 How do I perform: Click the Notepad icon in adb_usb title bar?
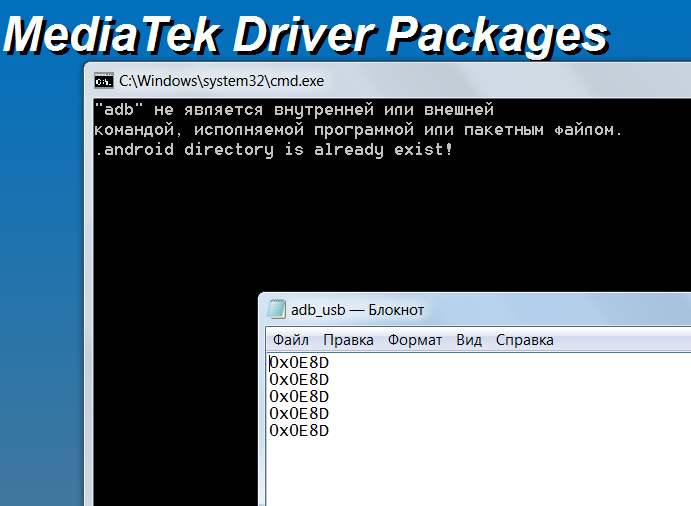pyautogui.click(x=276, y=309)
